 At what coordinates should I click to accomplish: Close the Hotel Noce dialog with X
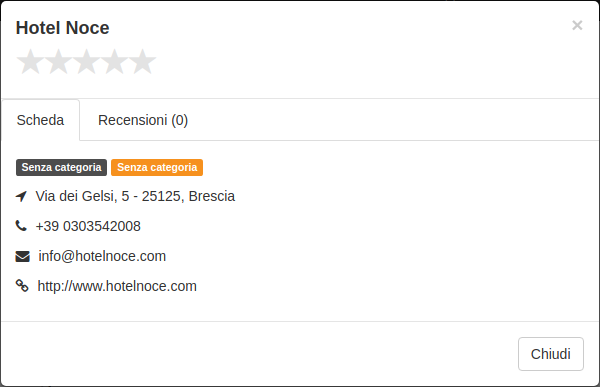coord(577,26)
